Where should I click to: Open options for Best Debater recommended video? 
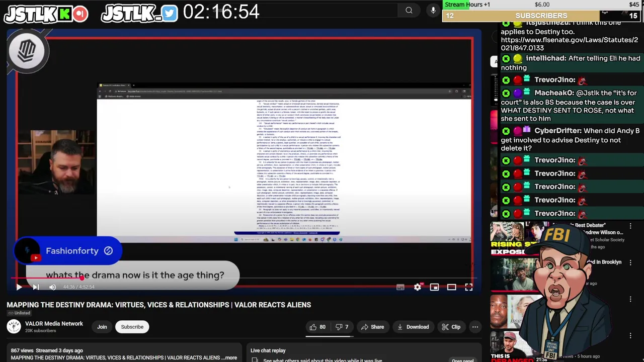[630, 226]
